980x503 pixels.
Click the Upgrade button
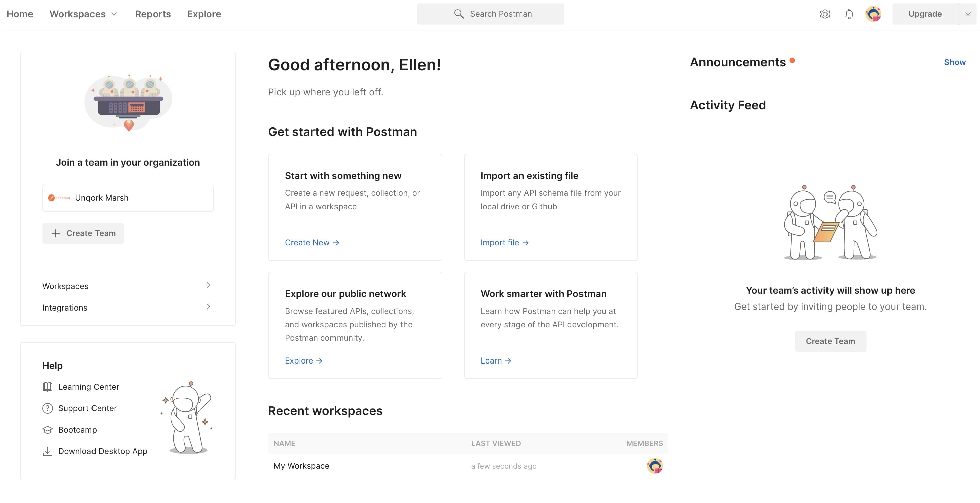pyautogui.click(x=925, y=14)
